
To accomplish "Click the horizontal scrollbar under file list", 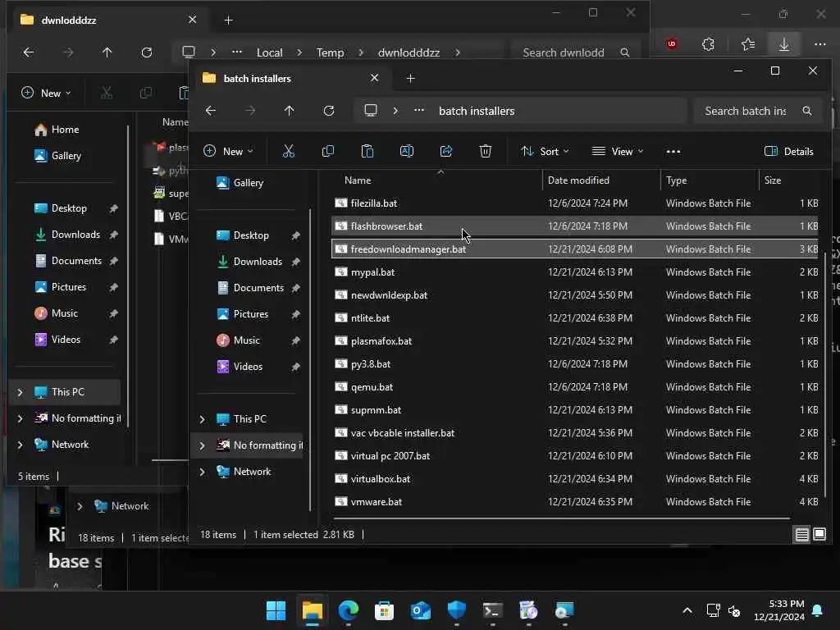I will [x=561, y=518].
